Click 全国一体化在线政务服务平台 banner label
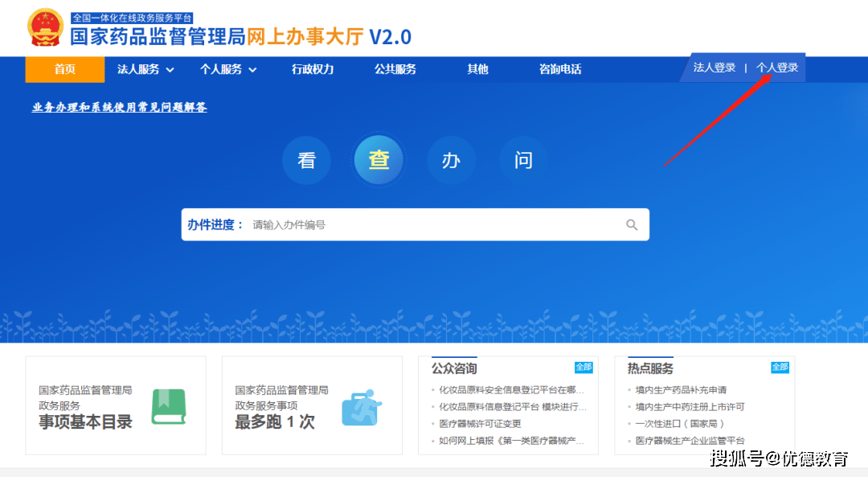This screenshot has height=477, width=868. pyautogui.click(x=132, y=18)
